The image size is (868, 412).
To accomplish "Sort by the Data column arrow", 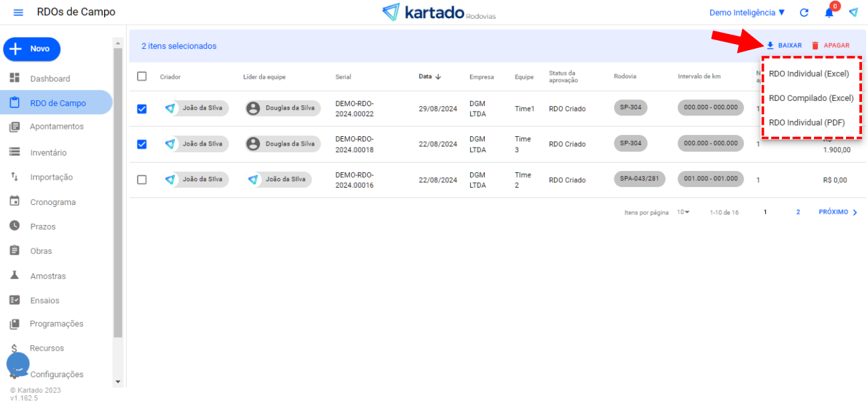I will tap(438, 77).
